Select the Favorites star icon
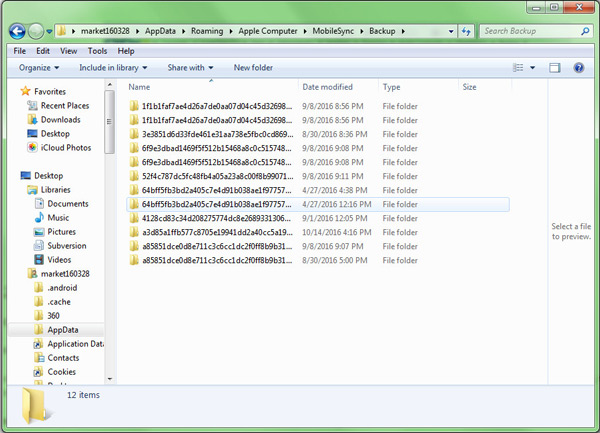Screen dimensions: 600x433 pyautogui.click(x=25, y=91)
